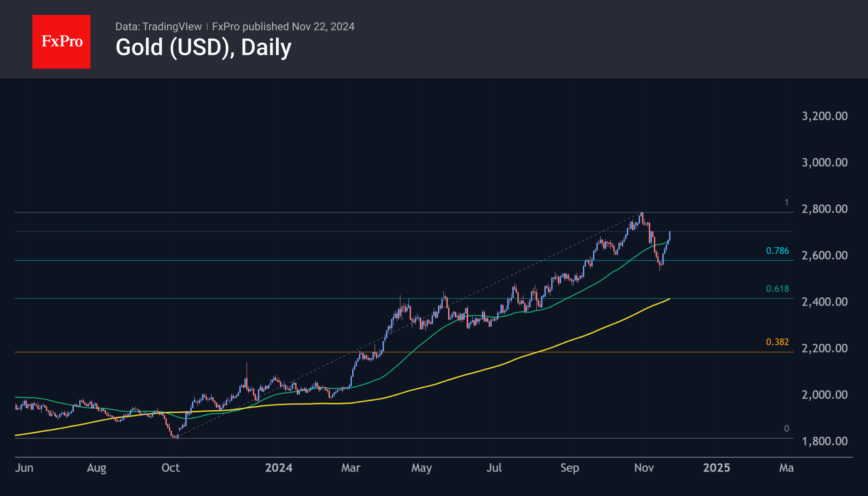The height and width of the screenshot is (496, 868).
Task: Click the Fibonacci level 1 label
Action: [x=786, y=202]
